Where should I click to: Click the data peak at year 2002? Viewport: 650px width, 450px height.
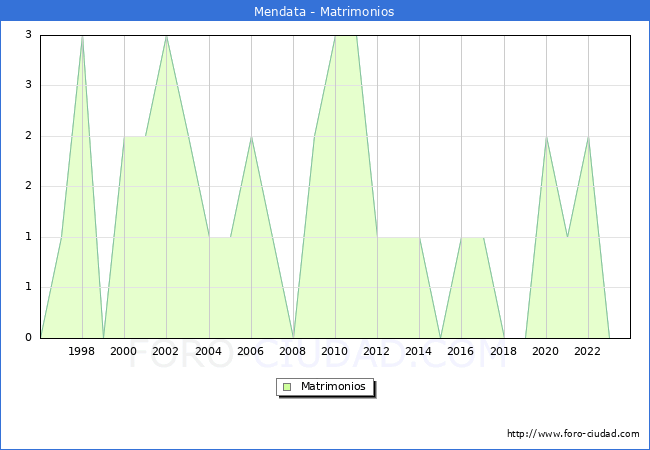[166, 36]
